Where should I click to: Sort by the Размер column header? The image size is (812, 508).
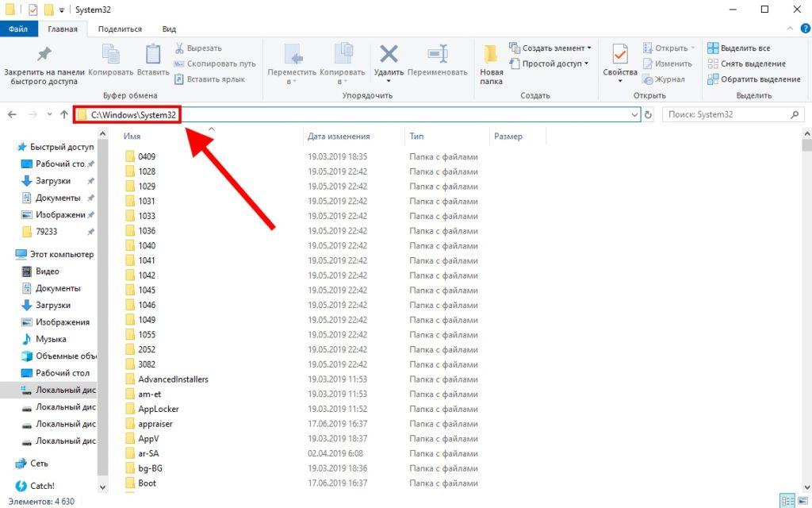click(x=508, y=137)
